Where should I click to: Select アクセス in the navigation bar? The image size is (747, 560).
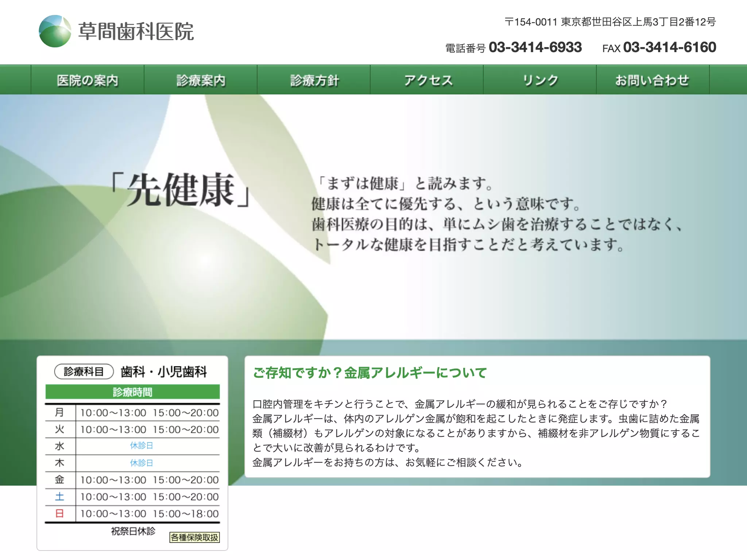pyautogui.click(x=427, y=80)
